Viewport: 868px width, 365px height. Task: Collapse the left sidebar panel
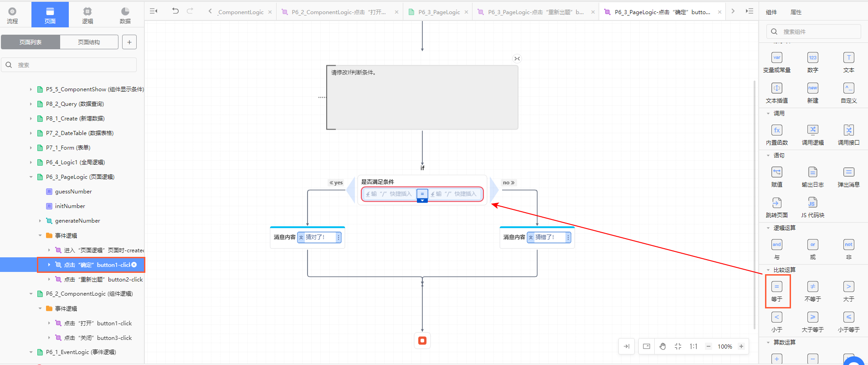[x=154, y=11]
